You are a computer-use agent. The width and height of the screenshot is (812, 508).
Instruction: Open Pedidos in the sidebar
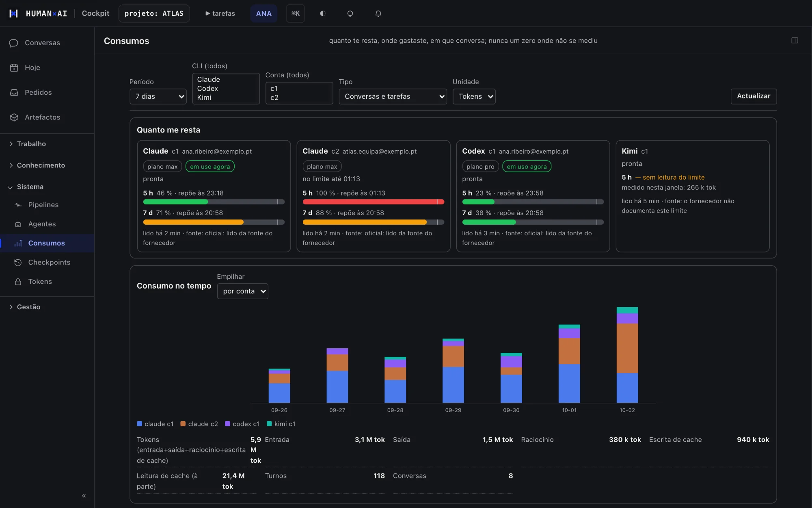tap(47, 92)
